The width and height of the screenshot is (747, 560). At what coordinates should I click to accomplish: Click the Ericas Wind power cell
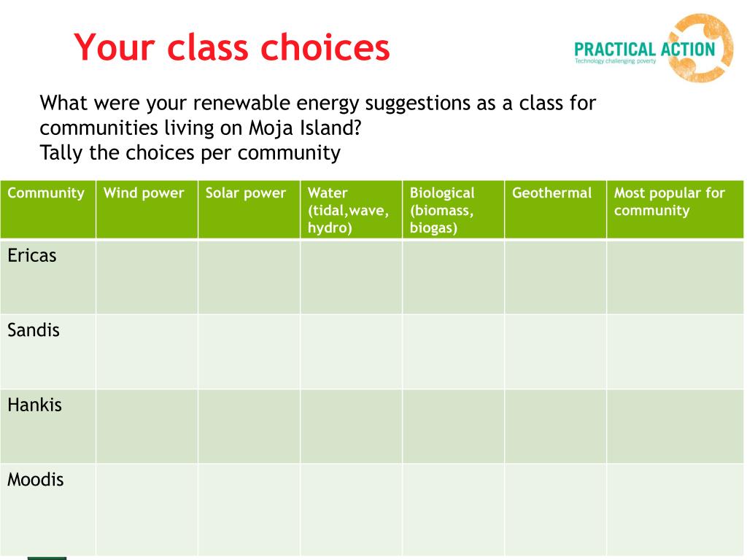(x=147, y=277)
